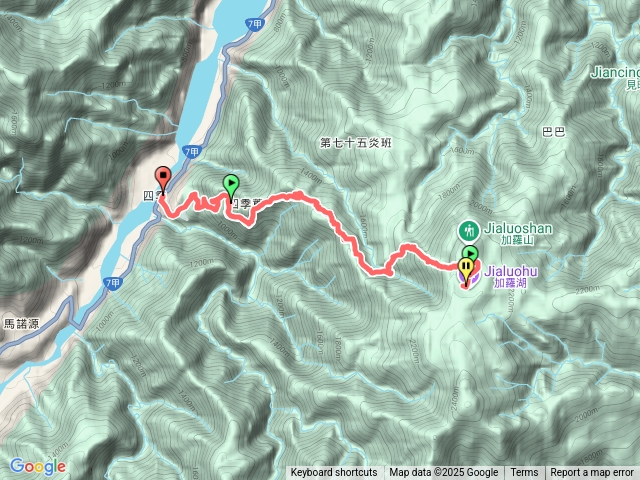Click the green Jialuoshan hiking icon

point(469,231)
